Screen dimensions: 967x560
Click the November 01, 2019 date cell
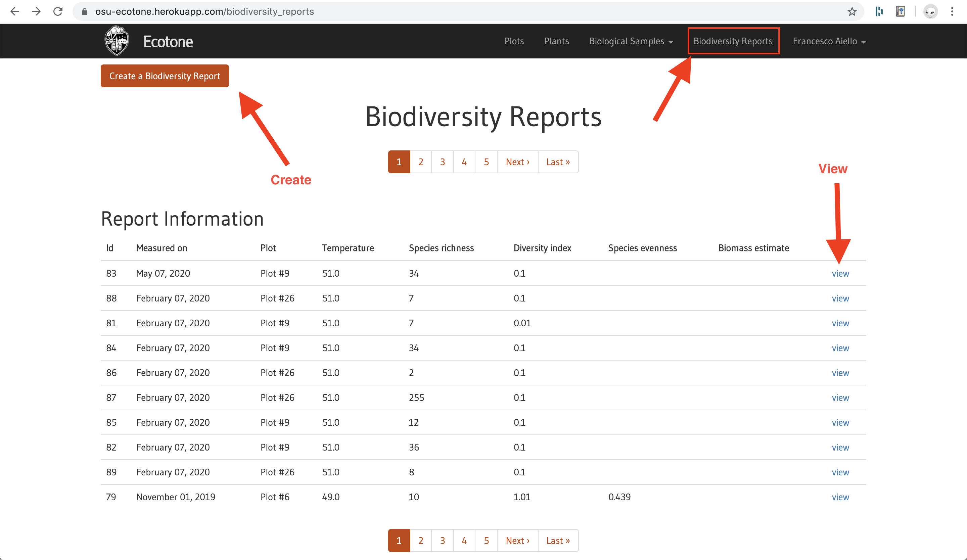(x=176, y=497)
